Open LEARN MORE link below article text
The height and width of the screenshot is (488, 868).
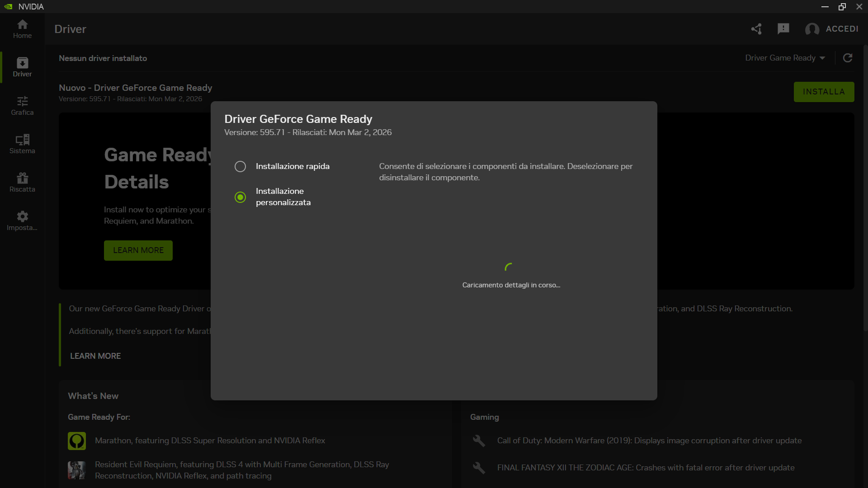pos(95,356)
